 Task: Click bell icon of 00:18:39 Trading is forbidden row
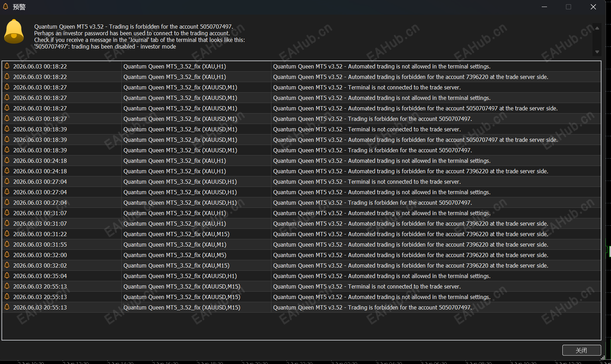pyautogui.click(x=7, y=150)
